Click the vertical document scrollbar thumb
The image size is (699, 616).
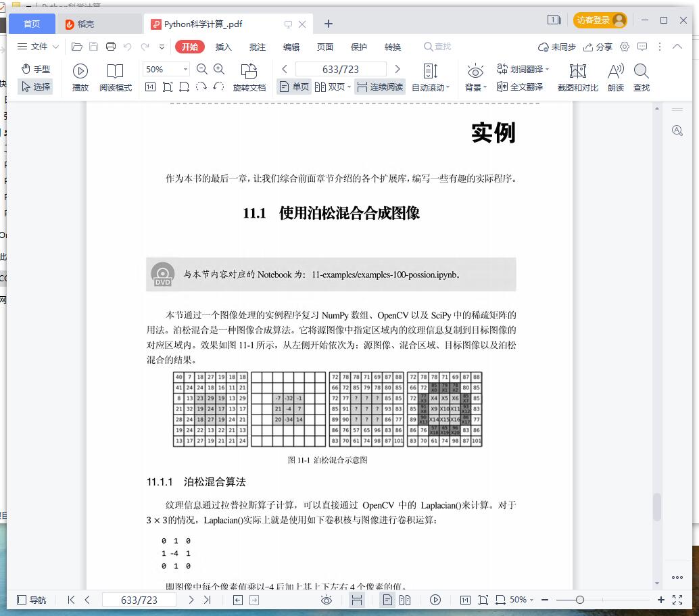tap(656, 506)
